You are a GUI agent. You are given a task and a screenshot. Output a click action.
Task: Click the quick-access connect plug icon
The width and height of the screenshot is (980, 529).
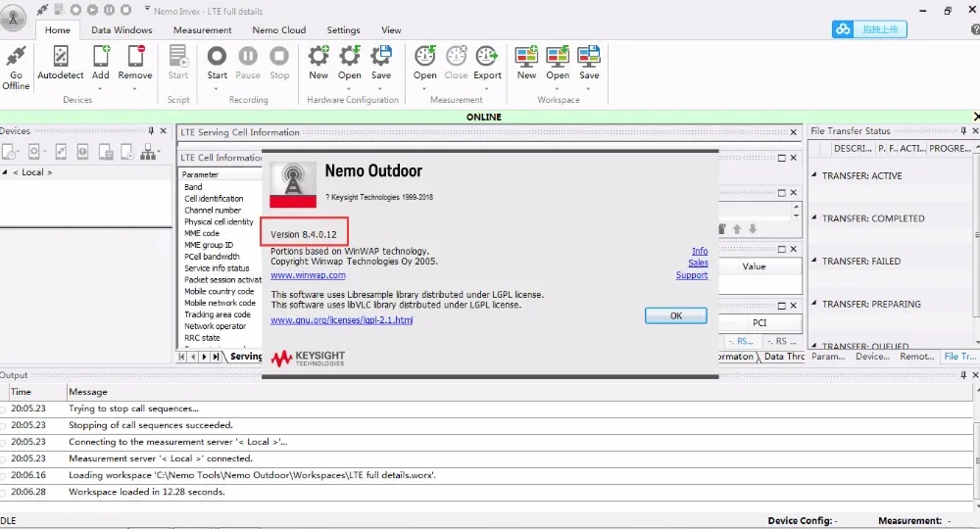point(42,10)
